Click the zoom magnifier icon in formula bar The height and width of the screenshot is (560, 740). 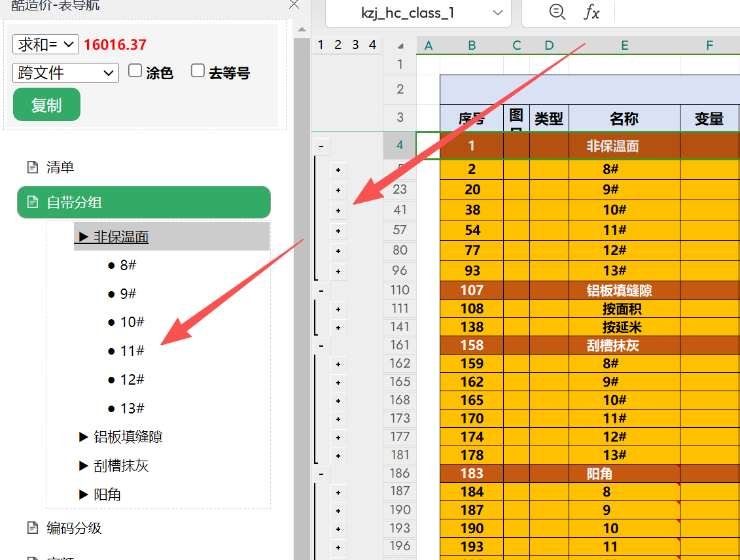[x=557, y=12]
